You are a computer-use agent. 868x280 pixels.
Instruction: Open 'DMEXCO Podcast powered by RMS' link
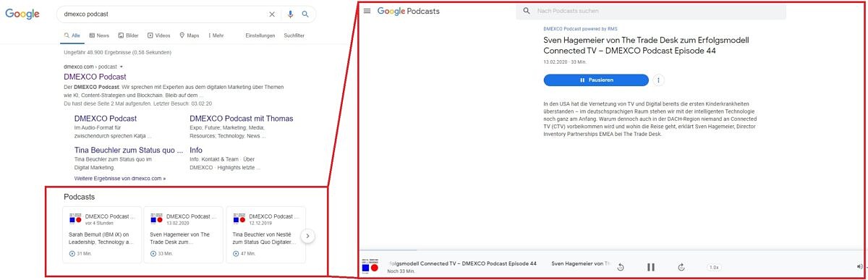point(580,29)
